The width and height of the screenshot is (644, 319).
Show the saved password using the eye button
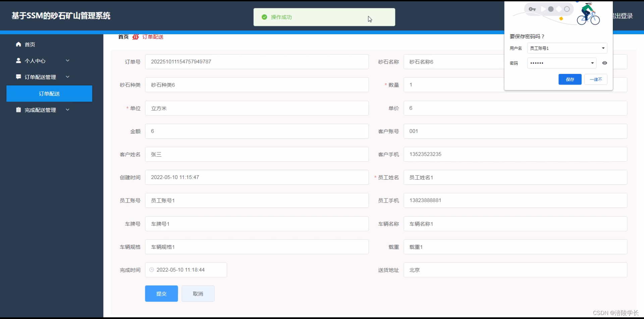[605, 63]
